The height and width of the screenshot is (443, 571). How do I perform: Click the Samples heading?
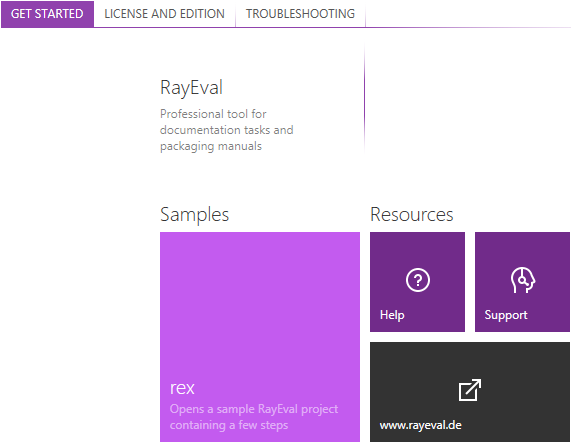tap(194, 214)
